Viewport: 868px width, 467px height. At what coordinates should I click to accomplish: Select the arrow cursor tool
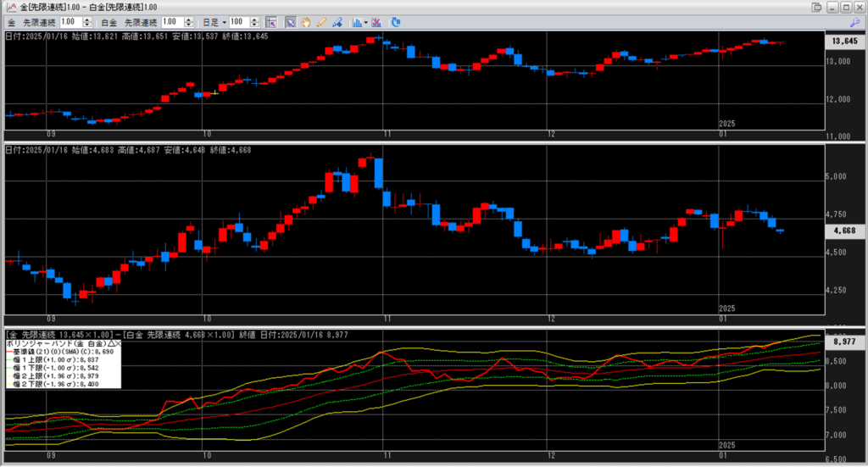coord(290,21)
